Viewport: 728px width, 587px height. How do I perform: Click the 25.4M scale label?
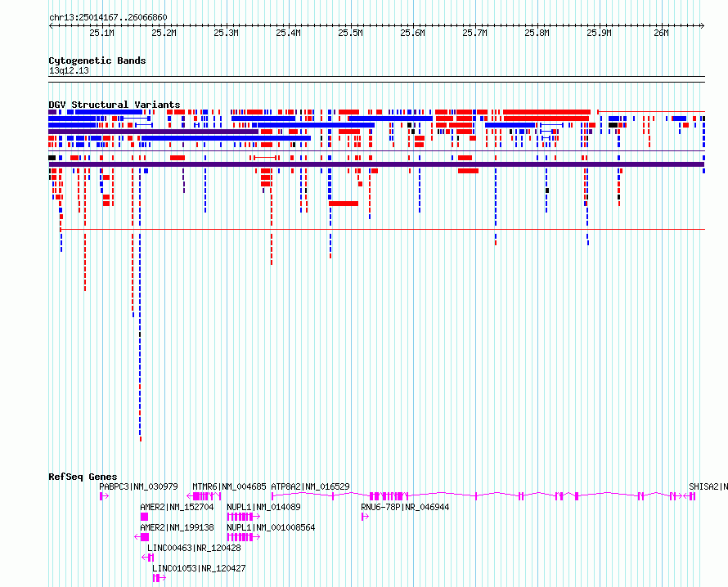(288, 33)
